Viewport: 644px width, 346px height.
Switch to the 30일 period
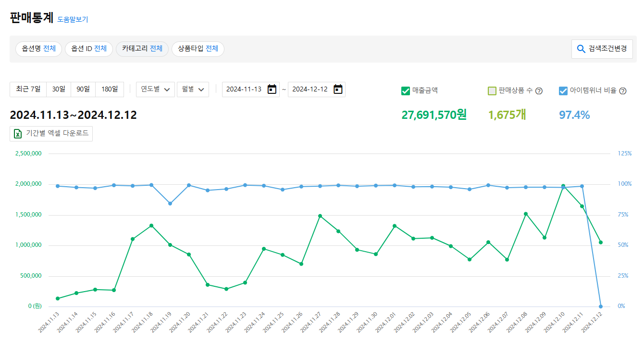point(59,90)
